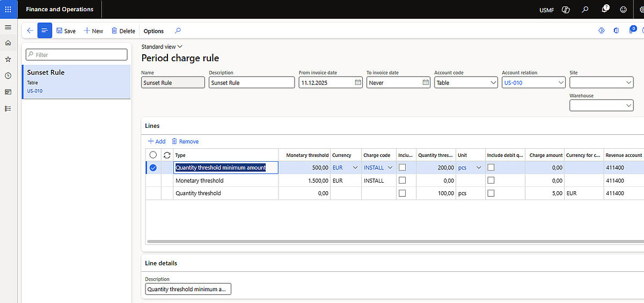Open the Warehouse dropdown
The width and height of the screenshot is (644, 303).
(629, 106)
